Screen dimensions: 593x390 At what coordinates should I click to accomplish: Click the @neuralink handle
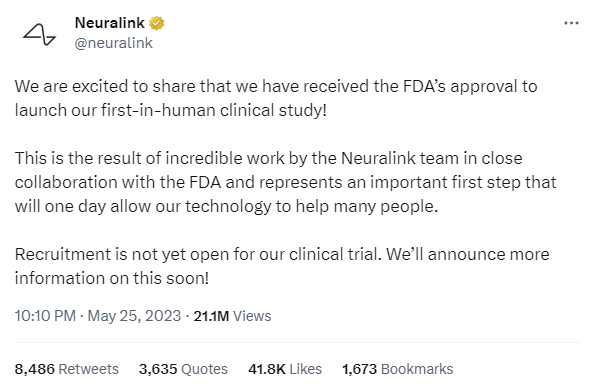tap(113, 43)
